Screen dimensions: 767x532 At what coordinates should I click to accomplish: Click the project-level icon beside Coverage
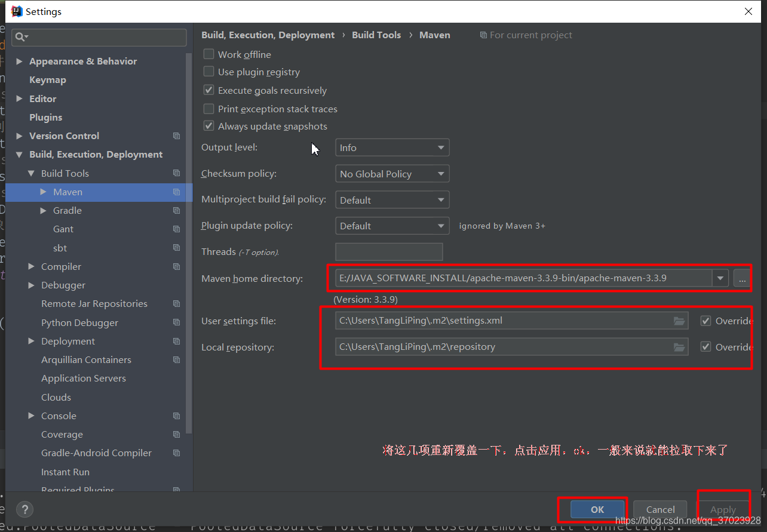pos(176,435)
